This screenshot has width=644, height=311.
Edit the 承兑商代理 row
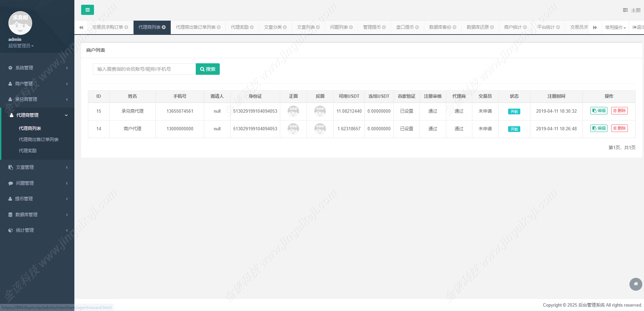coord(599,111)
